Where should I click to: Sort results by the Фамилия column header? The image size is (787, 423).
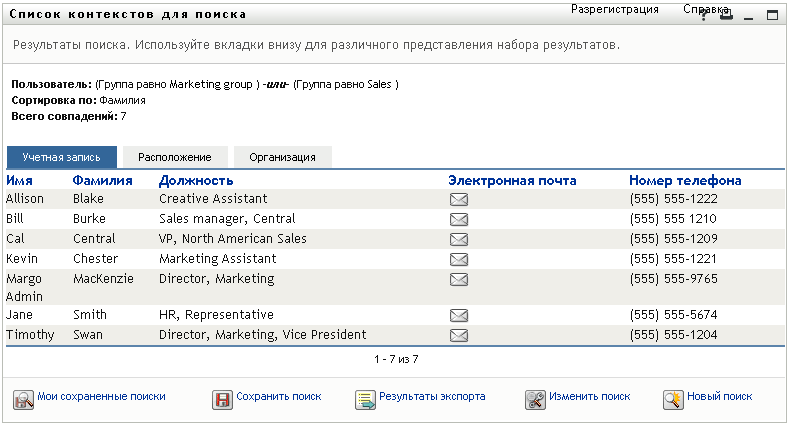pyautogui.click(x=102, y=181)
